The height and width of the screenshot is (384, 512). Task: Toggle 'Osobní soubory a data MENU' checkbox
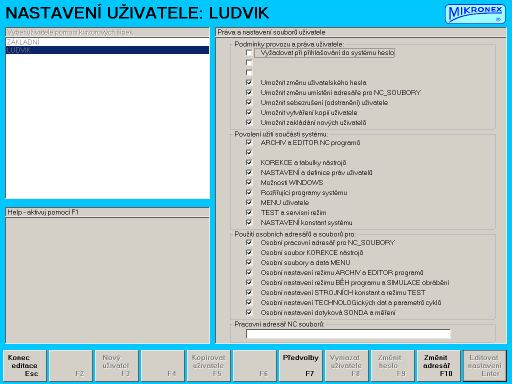249,262
